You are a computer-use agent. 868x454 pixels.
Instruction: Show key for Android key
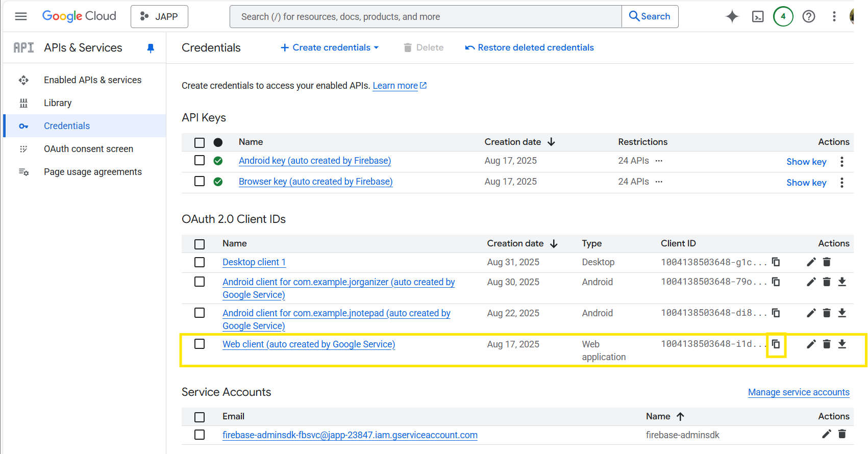click(x=806, y=162)
